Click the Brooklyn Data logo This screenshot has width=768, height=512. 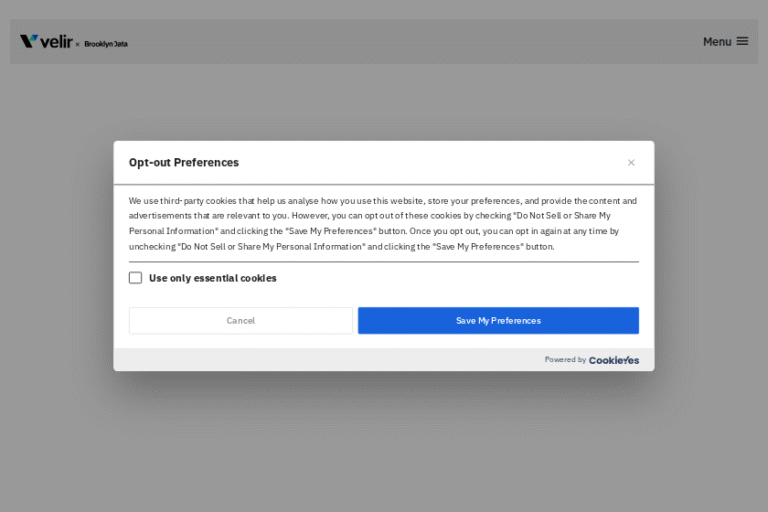pyautogui.click(x=106, y=44)
